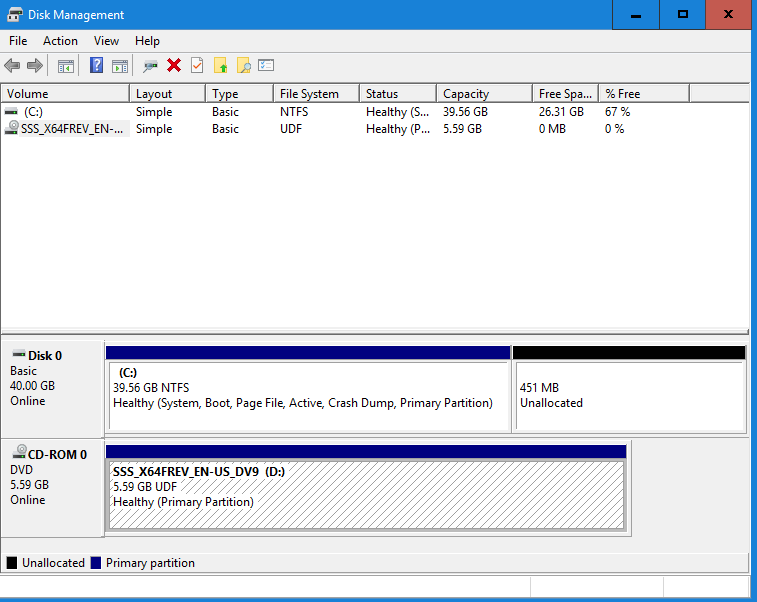This screenshot has width=757, height=602.
Task: Click the Back arrow toolbar icon
Action: pyautogui.click(x=12, y=65)
